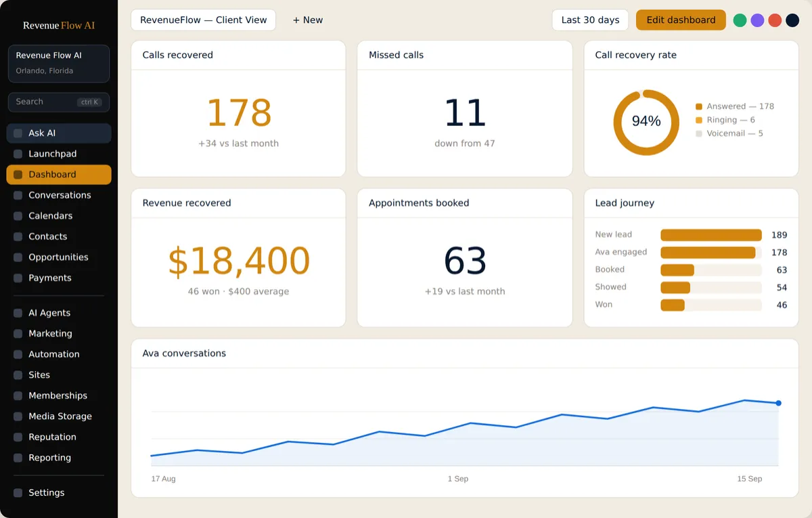812x518 pixels.
Task: Click the ctrl K shortcut badge
Action: click(x=89, y=102)
